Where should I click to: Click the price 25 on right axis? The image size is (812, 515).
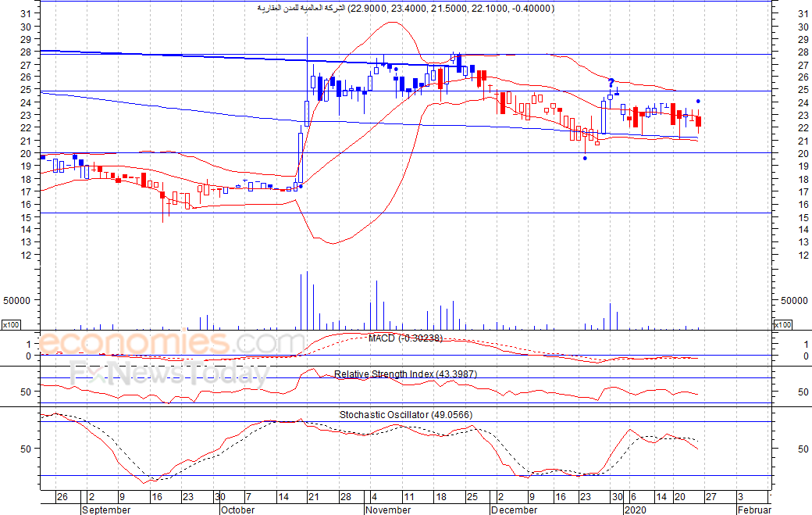click(803, 90)
